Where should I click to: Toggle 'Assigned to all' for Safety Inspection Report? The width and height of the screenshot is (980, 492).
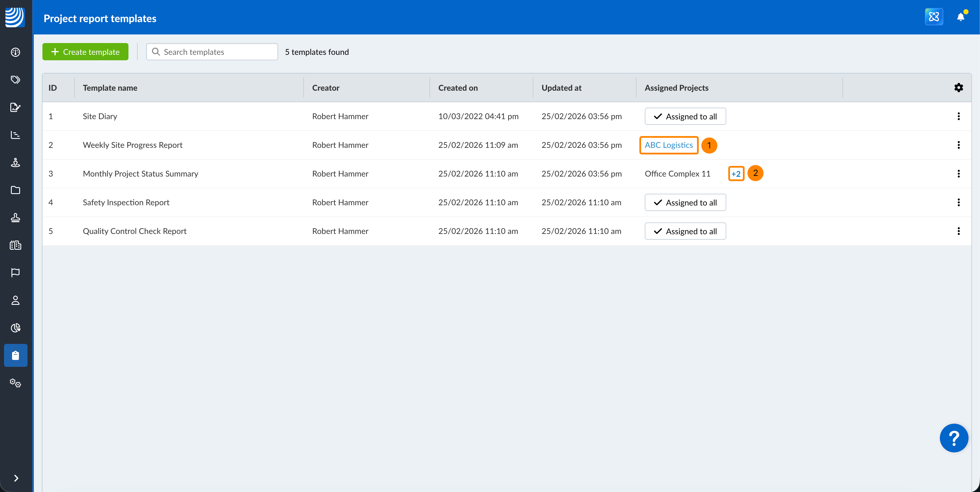[685, 203]
